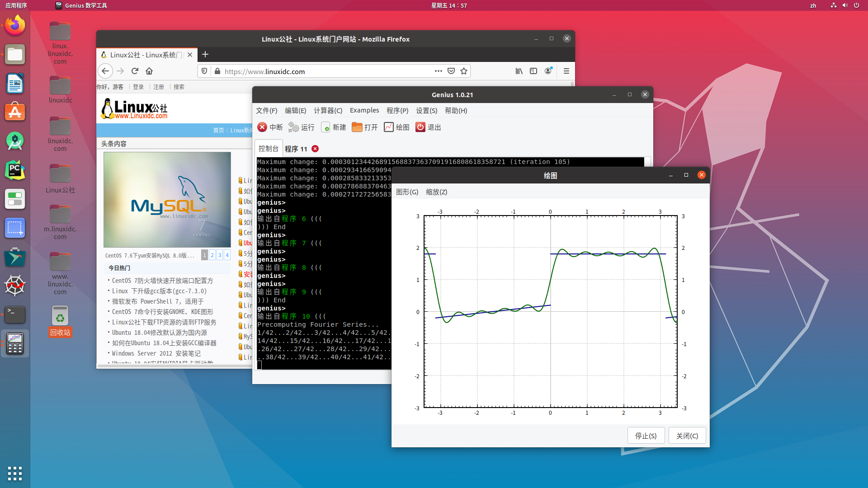Screen dimensions: 868x488
Task: Open the 计算器(C) menu in Genius
Action: (328, 110)
